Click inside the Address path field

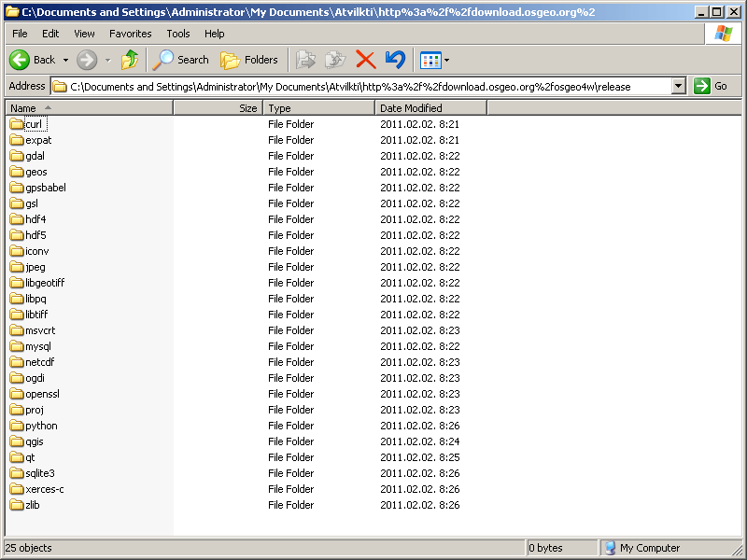coord(360,86)
